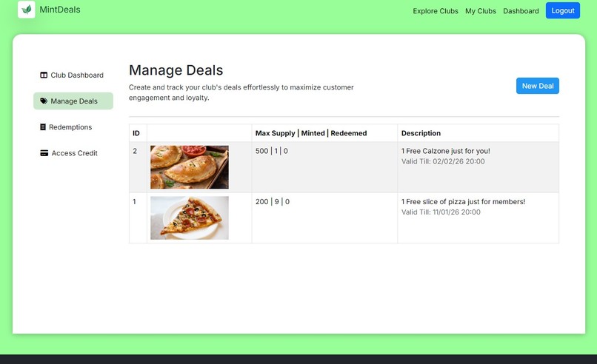Viewport: 597px width, 364px height.
Task: Open Access Credit in the sidebar
Action: pyautogui.click(x=73, y=153)
